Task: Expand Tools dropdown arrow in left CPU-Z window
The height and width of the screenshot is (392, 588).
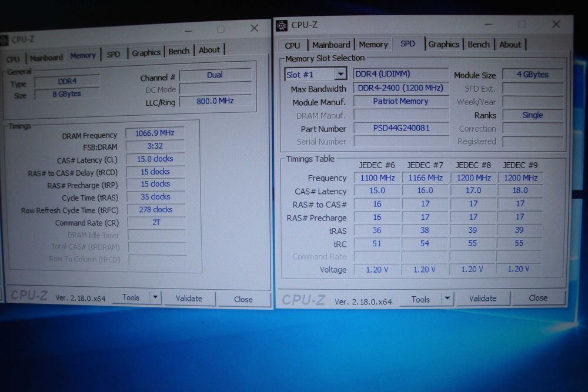Action: pos(155,298)
